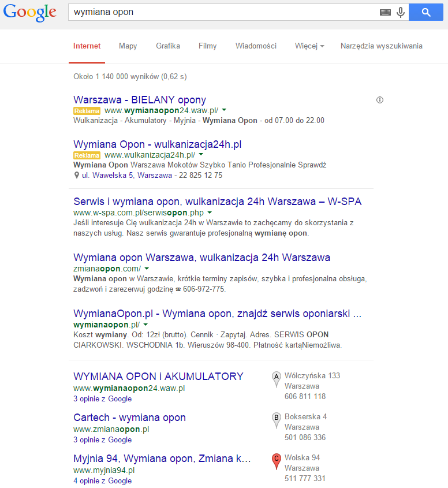Switch to the Filmy tab

(207, 46)
